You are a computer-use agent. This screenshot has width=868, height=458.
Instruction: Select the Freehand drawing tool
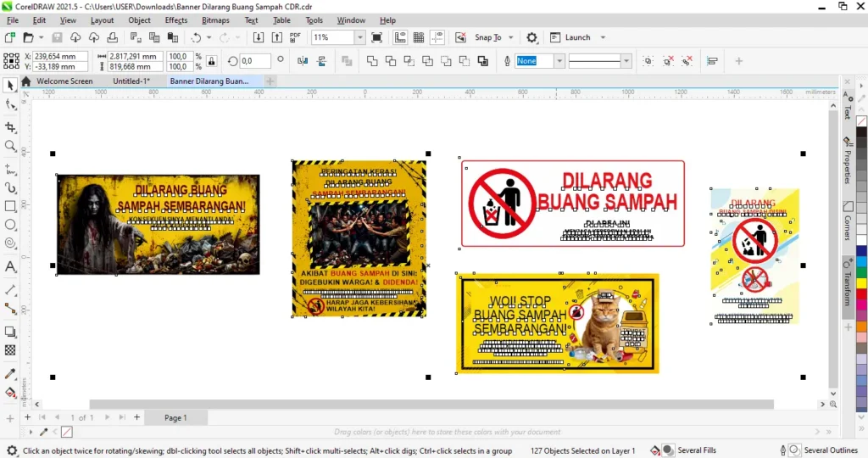(10, 169)
